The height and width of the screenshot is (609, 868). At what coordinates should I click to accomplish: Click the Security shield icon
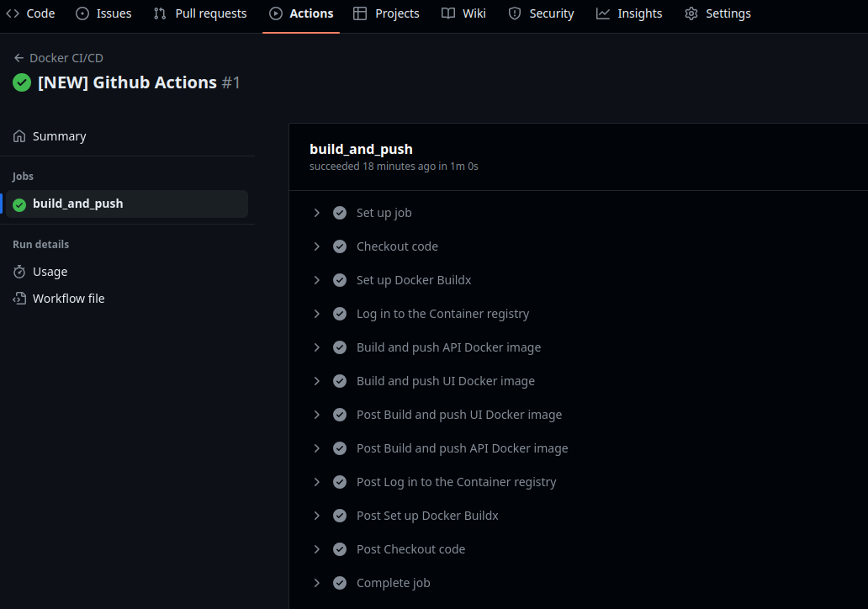pos(515,13)
